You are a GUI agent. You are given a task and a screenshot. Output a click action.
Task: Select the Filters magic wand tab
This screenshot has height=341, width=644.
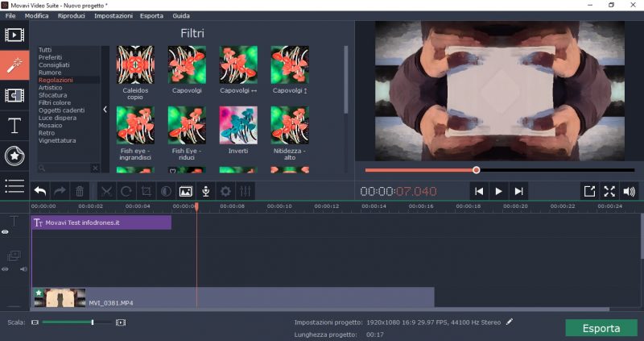click(14, 65)
